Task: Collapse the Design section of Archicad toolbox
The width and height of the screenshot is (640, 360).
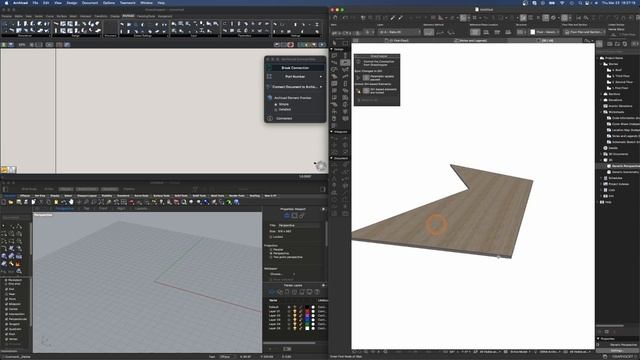Action: tap(332, 49)
